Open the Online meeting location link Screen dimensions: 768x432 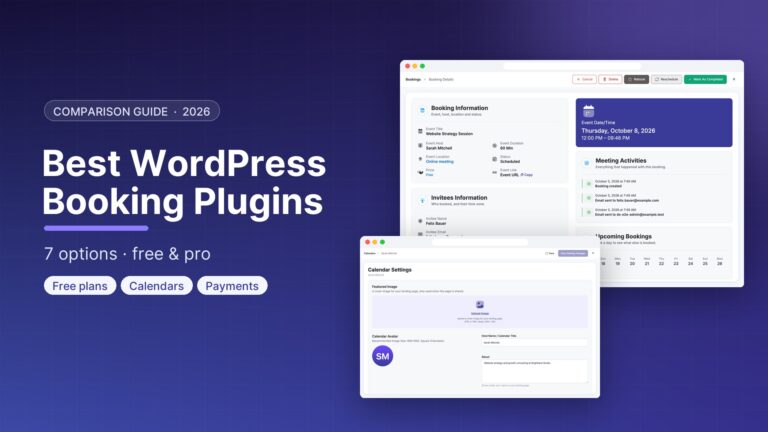(x=439, y=162)
